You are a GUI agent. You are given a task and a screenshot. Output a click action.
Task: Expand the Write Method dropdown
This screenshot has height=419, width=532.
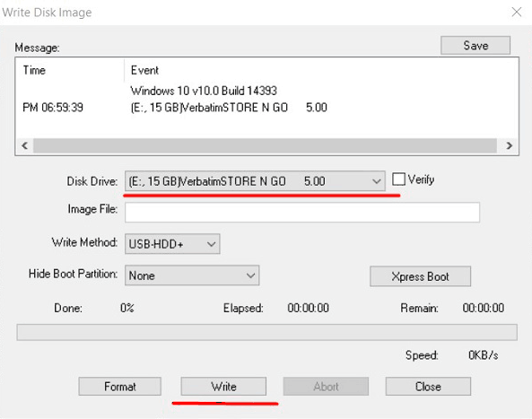tap(172, 244)
